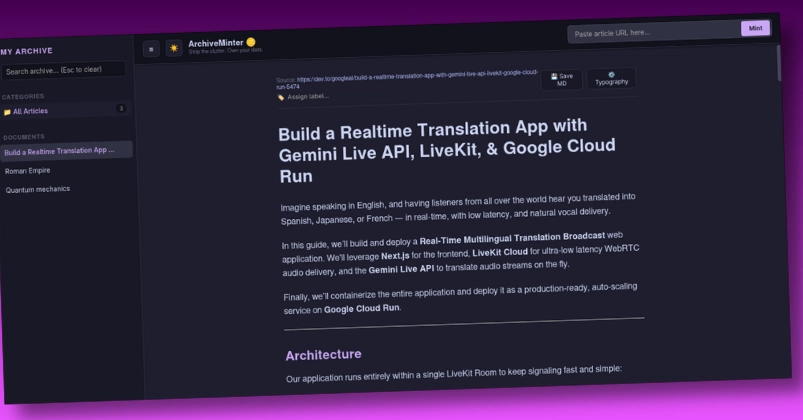The image size is (803, 420).
Task: Click the bold LiveKit Cloud text
Action: (500, 252)
